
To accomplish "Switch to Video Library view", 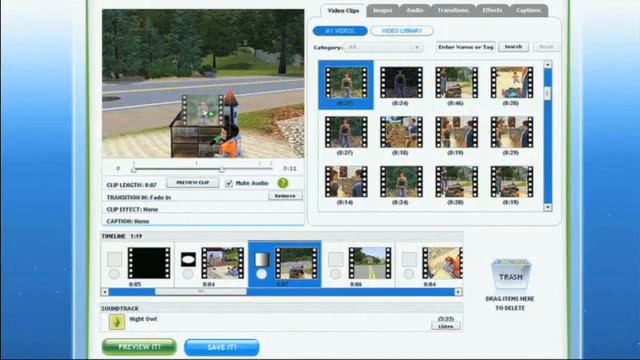I will [402, 31].
